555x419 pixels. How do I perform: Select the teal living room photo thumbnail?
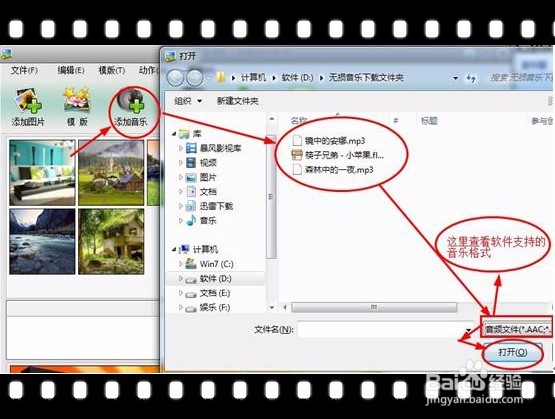click(42, 172)
